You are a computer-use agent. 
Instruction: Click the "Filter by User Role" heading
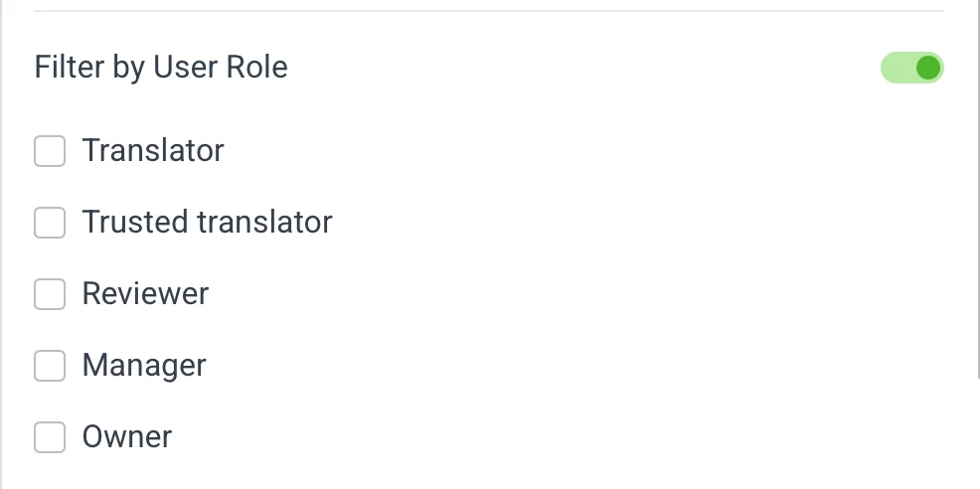(161, 68)
